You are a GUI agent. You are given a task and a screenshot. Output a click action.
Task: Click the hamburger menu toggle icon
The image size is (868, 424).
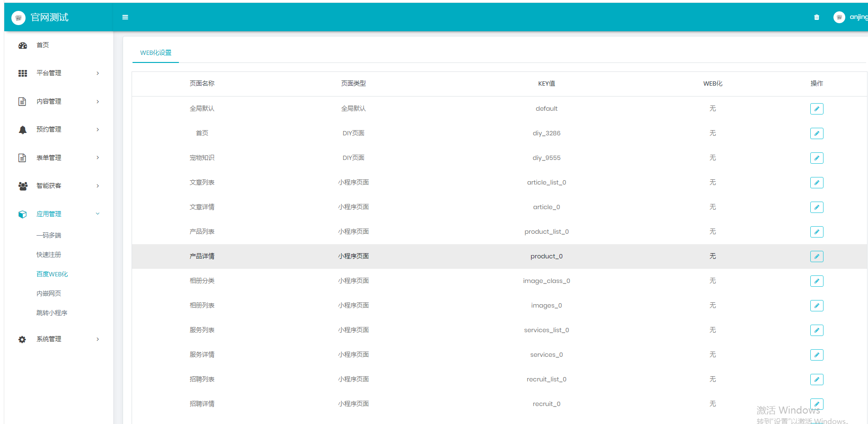tap(125, 17)
